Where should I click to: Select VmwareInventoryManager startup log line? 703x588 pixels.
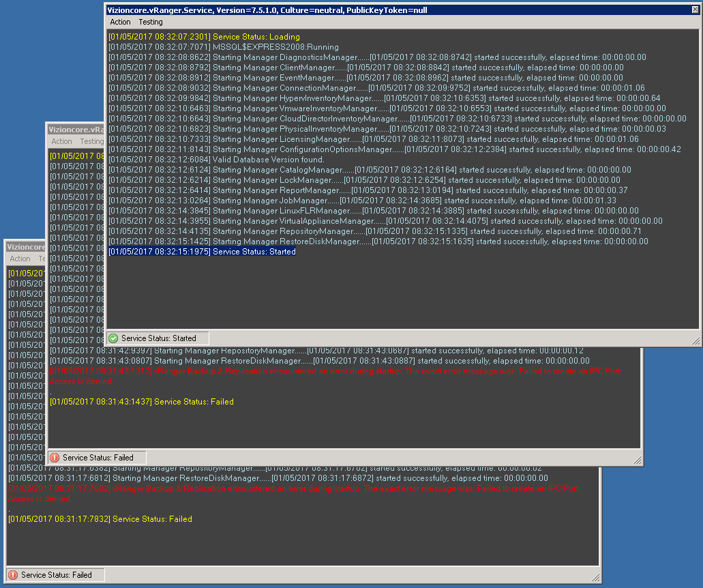(387, 108)
